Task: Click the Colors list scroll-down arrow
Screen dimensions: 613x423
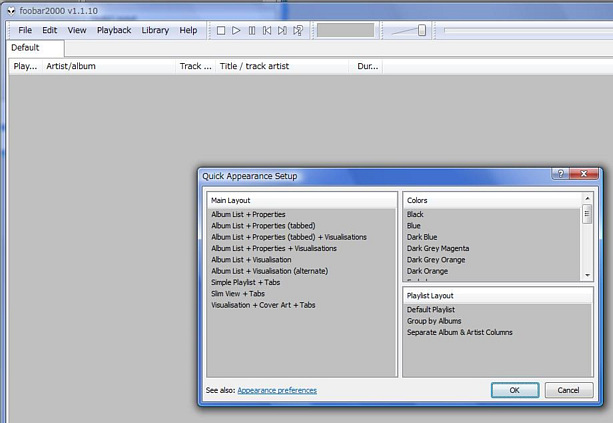Action: coord(587,275)
